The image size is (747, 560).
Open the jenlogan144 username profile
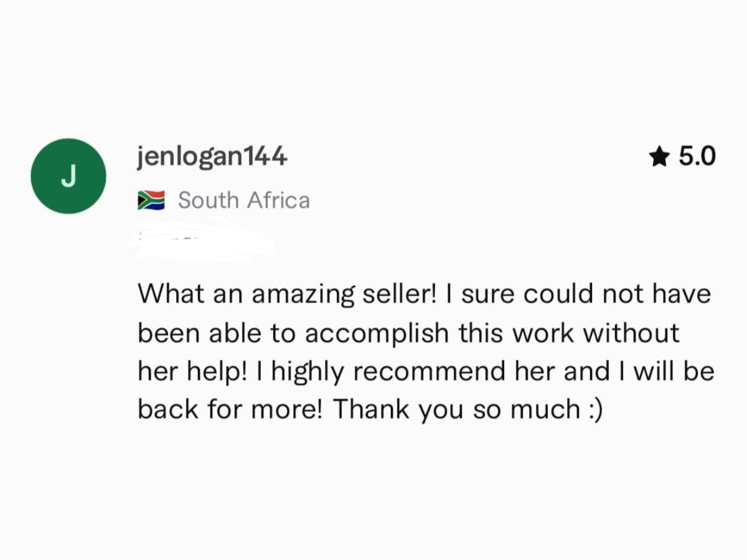click(x=212, y=157)
